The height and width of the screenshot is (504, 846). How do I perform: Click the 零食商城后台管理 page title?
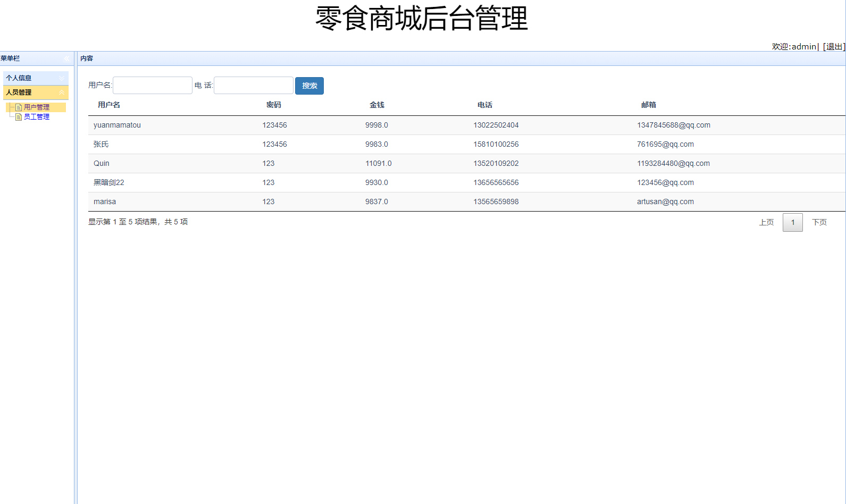[x=422, y=18]
